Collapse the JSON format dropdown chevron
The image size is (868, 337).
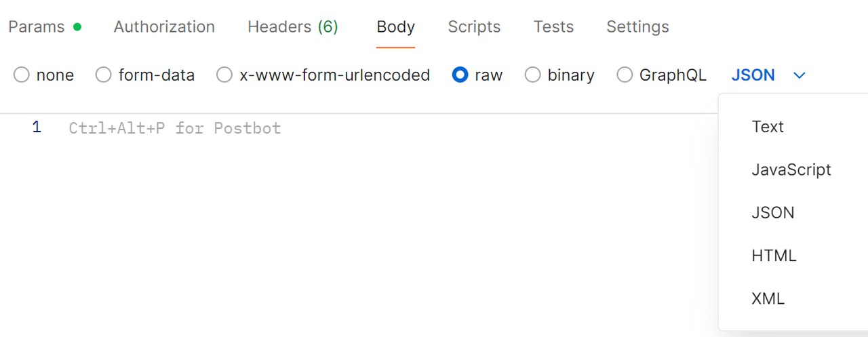point(800,75)
